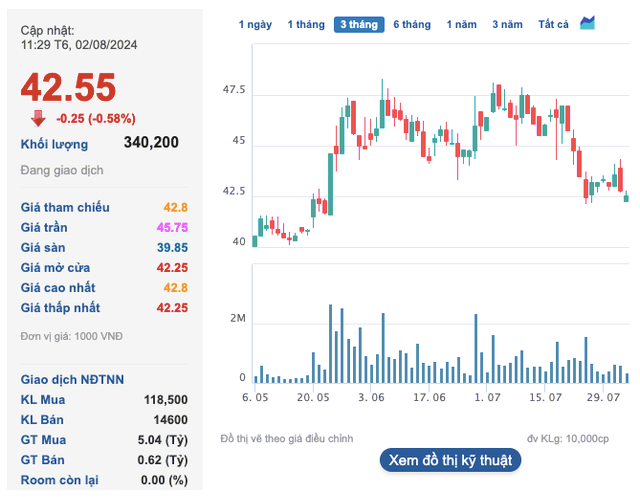Click the red down arrow price indicator
This screenshot has width=640, height=497.
pos(39,118)
